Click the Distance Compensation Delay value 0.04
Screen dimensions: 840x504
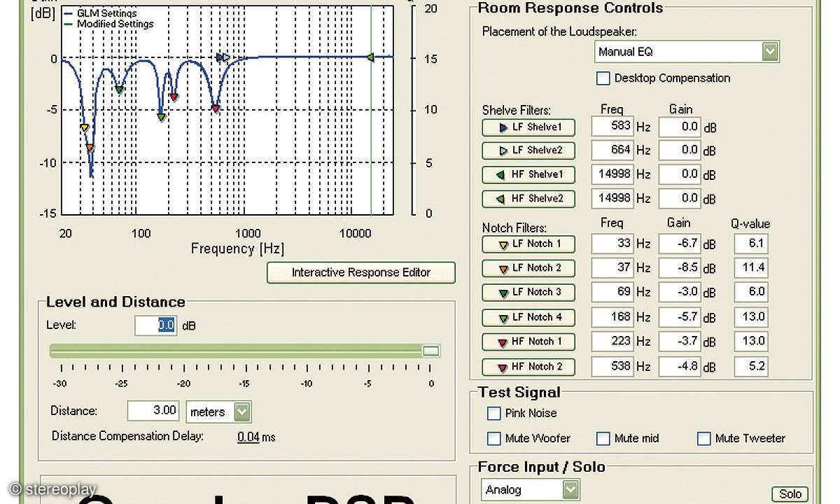(x=248, y=437)
